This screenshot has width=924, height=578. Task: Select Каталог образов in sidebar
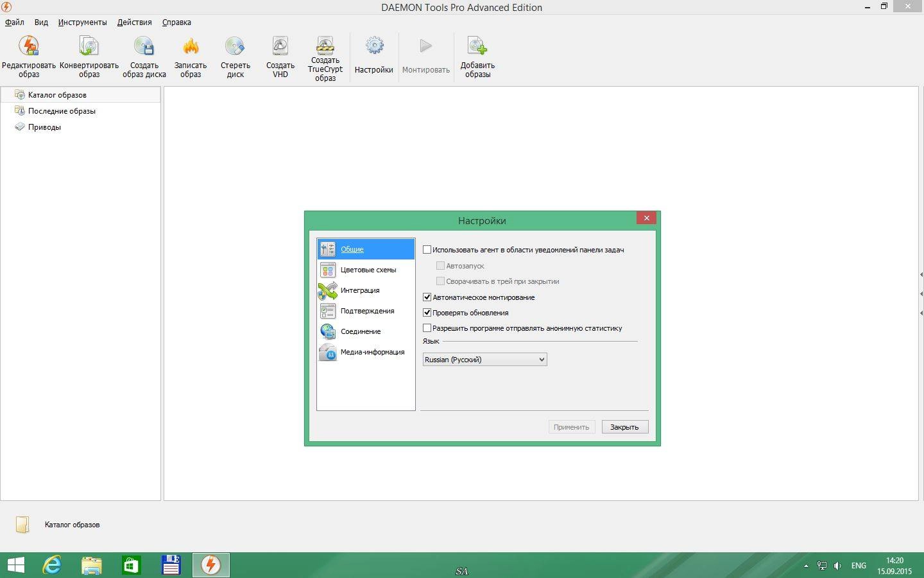(x=80, y=94)
